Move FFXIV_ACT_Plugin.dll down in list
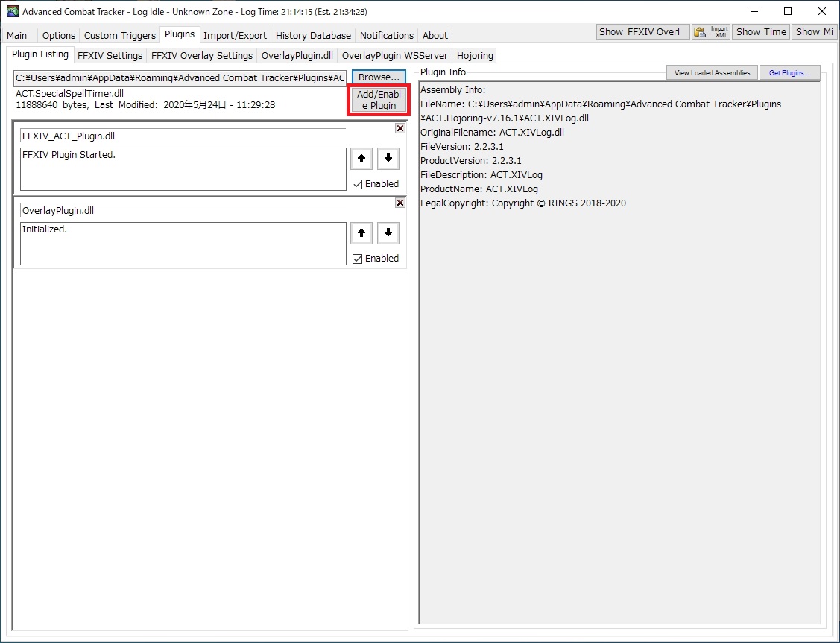 [388, 159]
